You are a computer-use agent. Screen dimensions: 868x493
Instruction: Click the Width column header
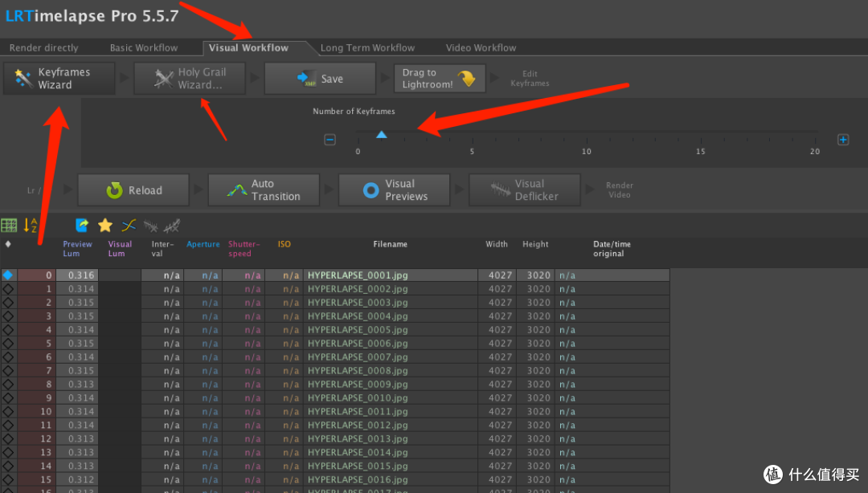click(497, 244)
